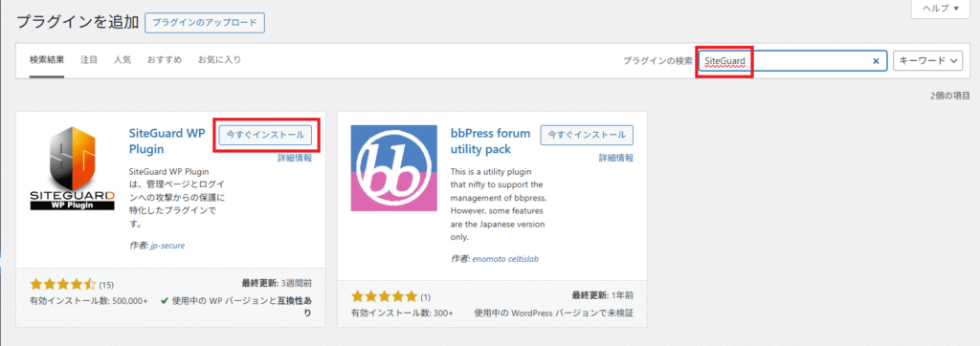Open author link jp-secure
The width and height of the screenshot is (980, 346).
(x=167, y=246)
